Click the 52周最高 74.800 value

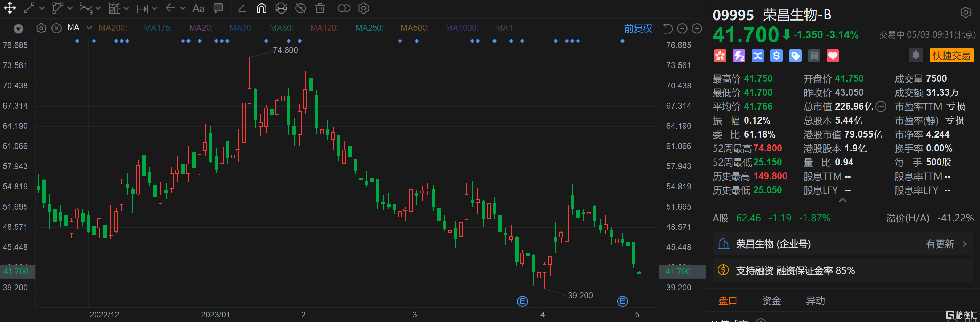(767, 148)
